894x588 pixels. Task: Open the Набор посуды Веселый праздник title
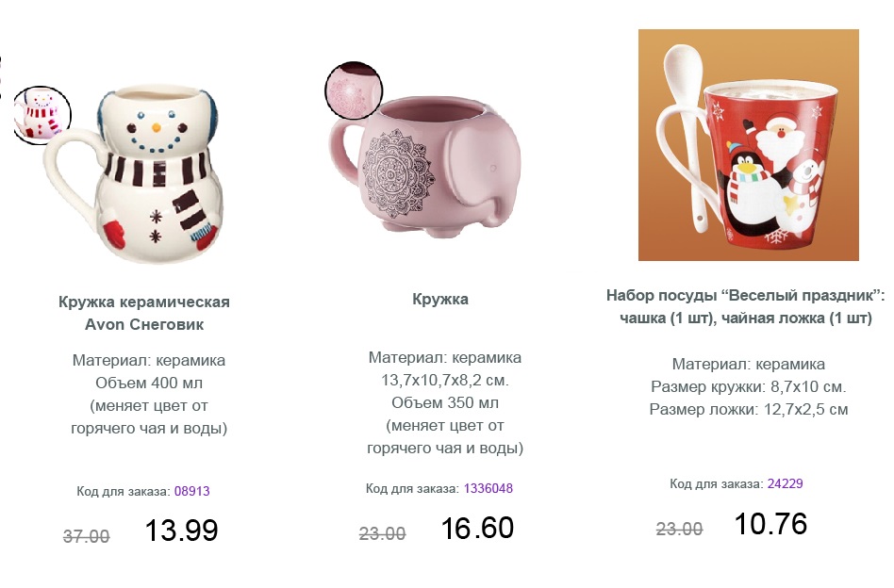click(x=746, y=306)
